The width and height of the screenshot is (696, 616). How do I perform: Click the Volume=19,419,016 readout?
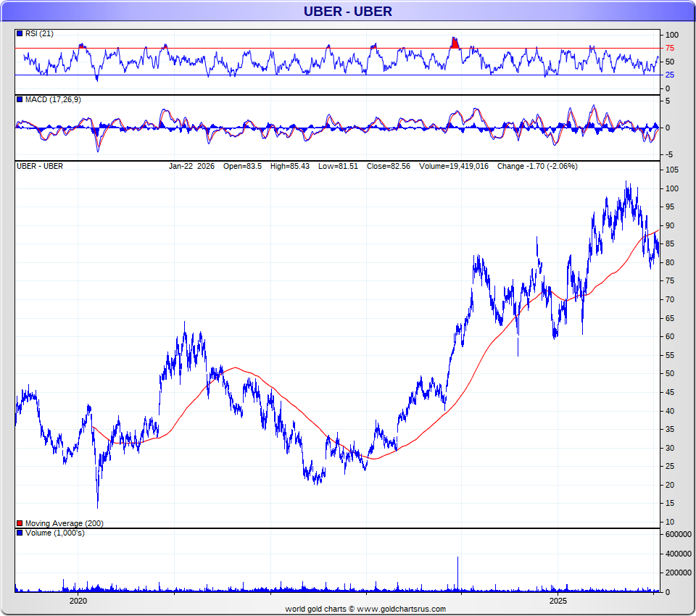point(455,166)
